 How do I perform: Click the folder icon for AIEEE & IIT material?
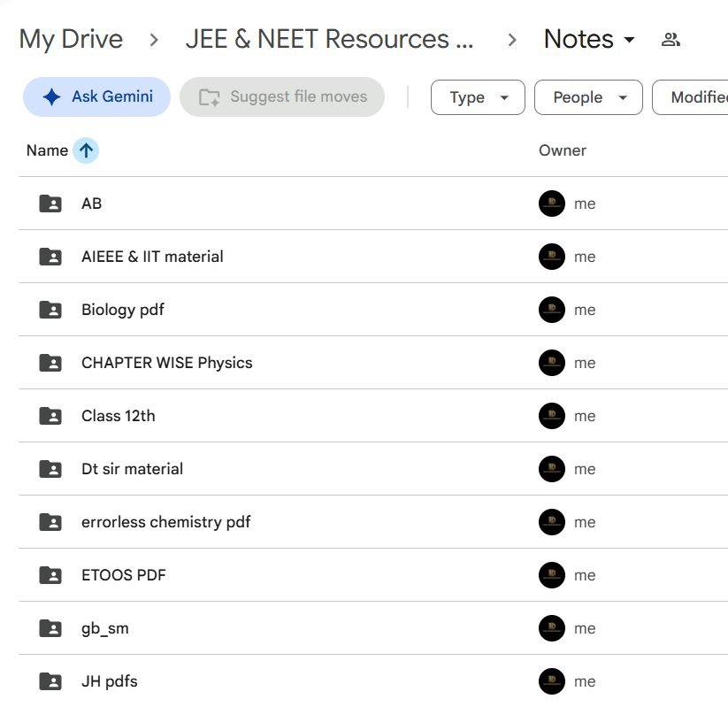click(x=50, y=257)
